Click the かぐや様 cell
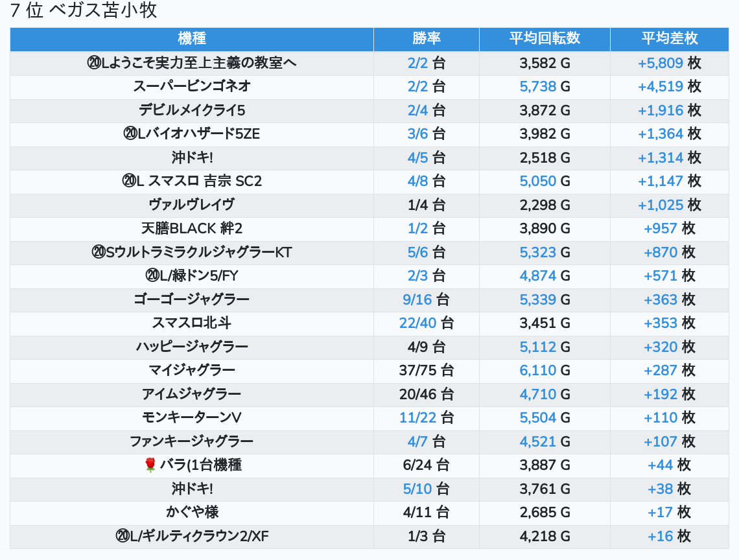The width and height of the screenshot is (739, 560). (192, 513)
